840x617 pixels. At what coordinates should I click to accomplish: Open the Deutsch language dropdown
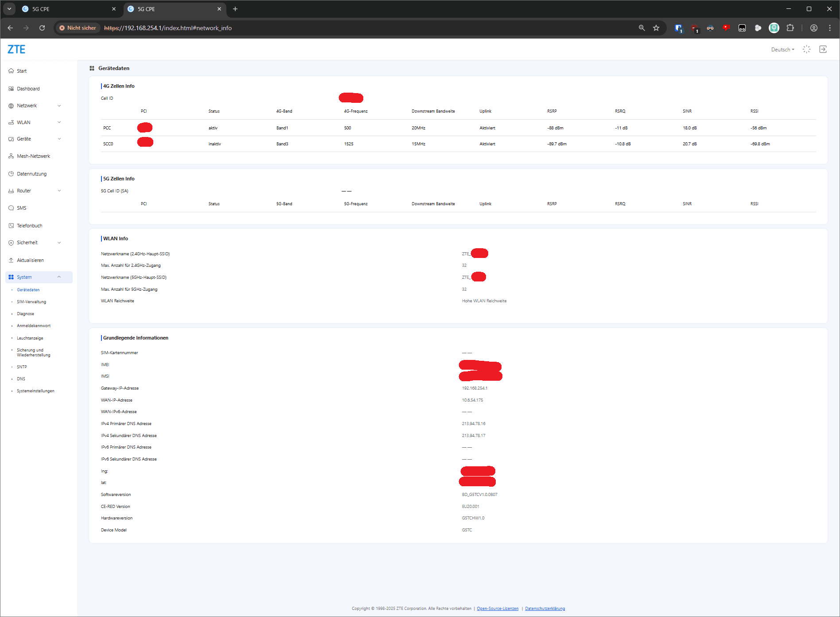(x=782, y=50)
